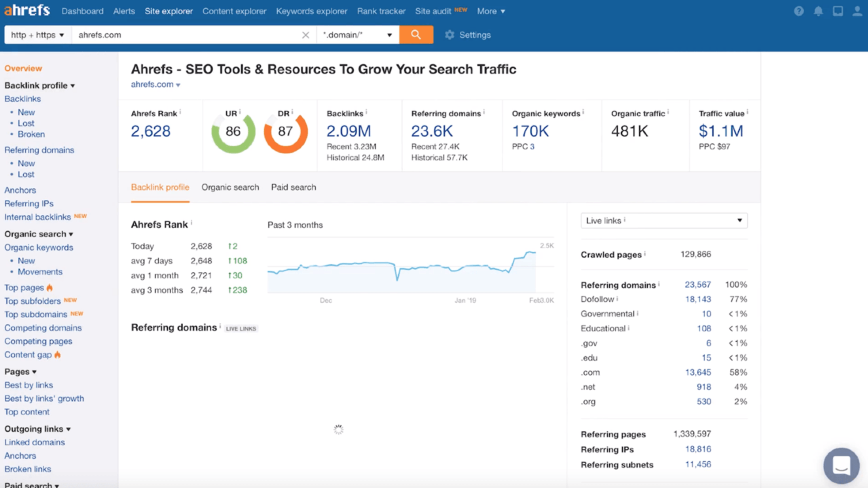Click info icon beside DR gauge

[292, 112]
